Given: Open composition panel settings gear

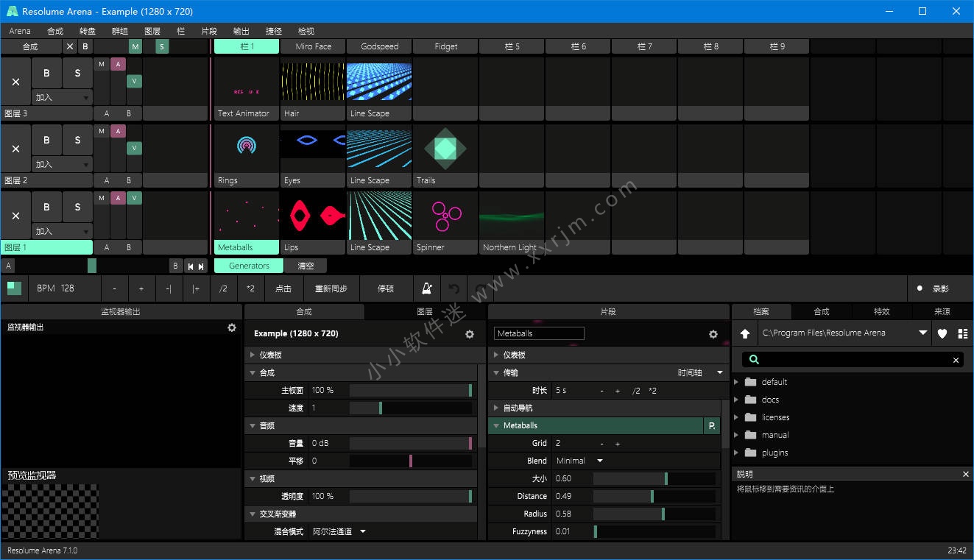Looking at the screenshot, I should pyautogui.click(x=470, y=334).
